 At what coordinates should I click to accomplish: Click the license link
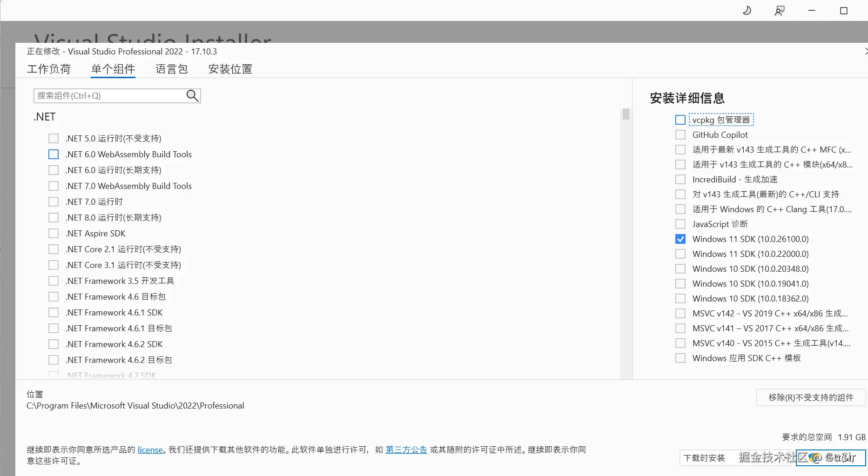150,450
